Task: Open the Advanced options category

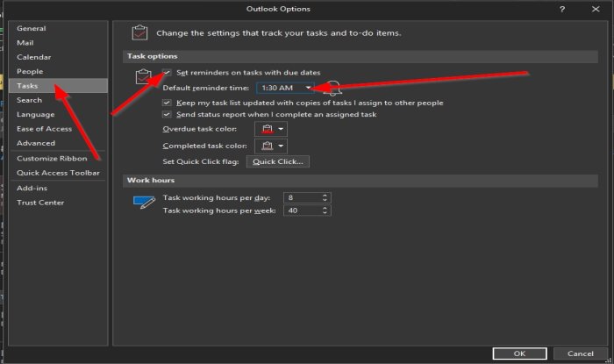Action: [x=36, y=143]
